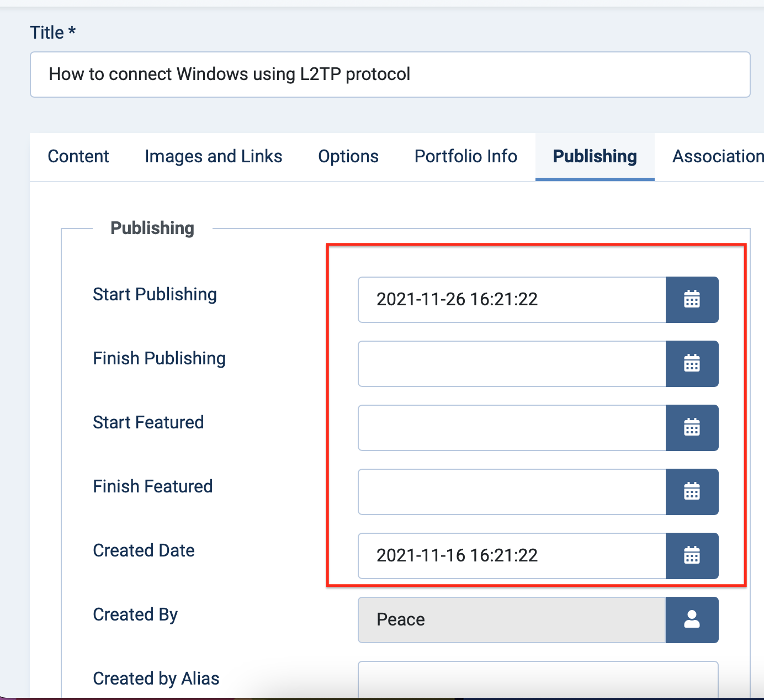The image size is (764, 700).
Task: Click the Created by Alias label
Action: pos(156,679)
